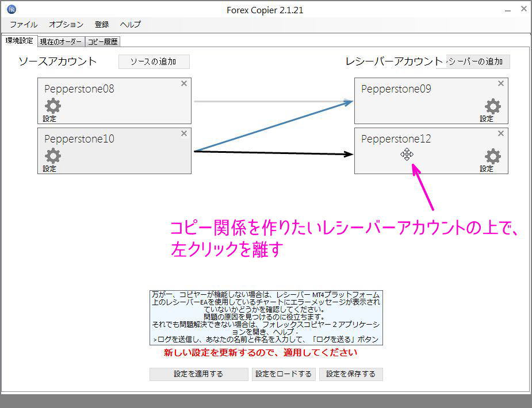Viewport: 532px width, 408px height.
Task: Open the 登録 menu
Action: point(101,24)
